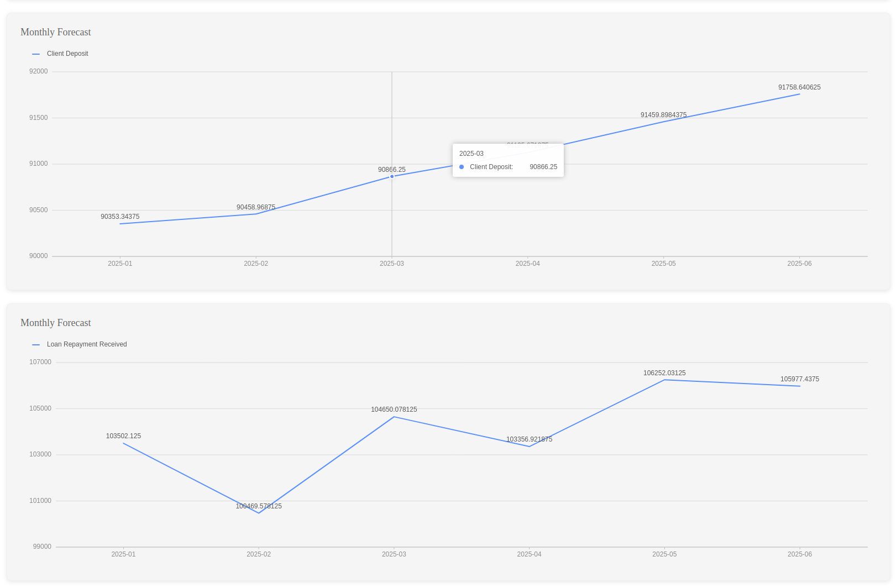Select the 90353.34375 Client Deposit data label

pos(120,217)
